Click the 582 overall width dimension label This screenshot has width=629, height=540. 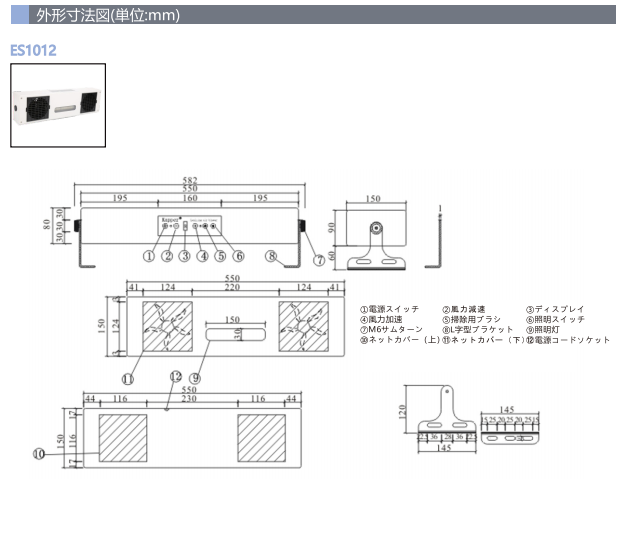coord(190,180)
